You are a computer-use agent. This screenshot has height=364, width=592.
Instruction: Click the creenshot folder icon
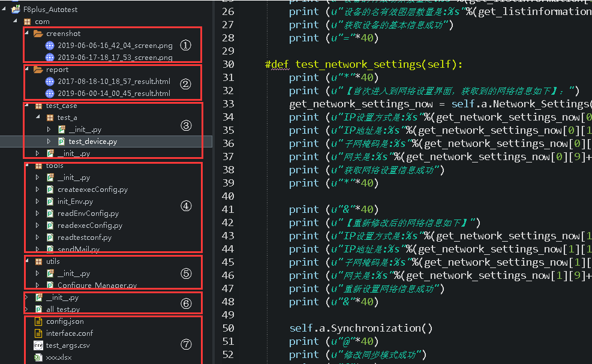(38, 34)
